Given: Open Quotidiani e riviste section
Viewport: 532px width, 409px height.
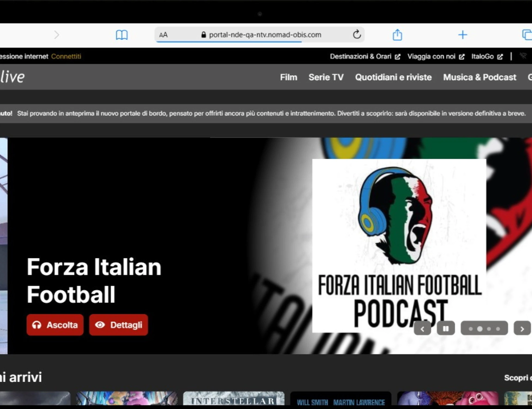Looking at the screenshot, I should click(x=393, y=77).
